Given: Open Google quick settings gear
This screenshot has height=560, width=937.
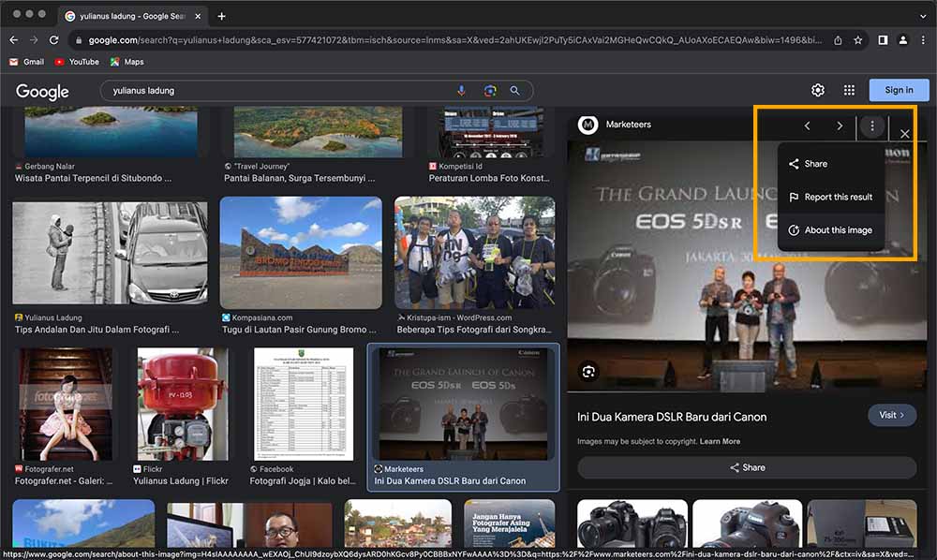Looking at the screenshot, I should point(817,90).
